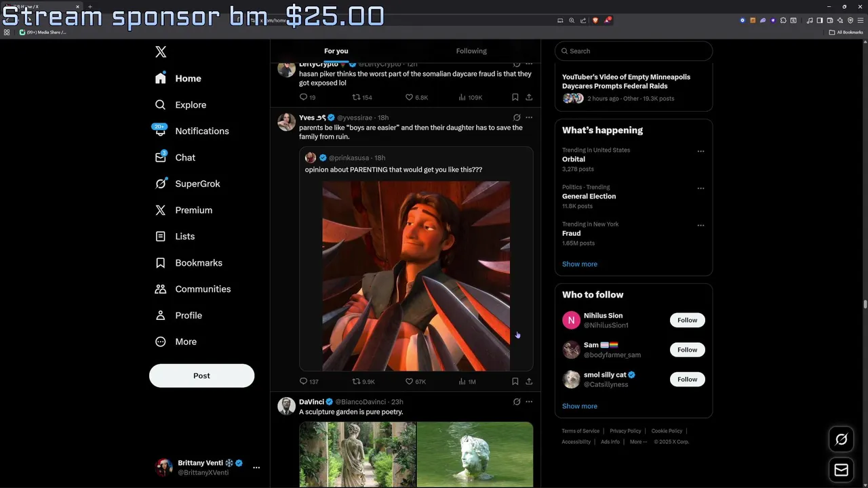Open more options for Orbital trend
Image resolution: width=868 pixels, height=488 pixels.
tap(701, 151)
